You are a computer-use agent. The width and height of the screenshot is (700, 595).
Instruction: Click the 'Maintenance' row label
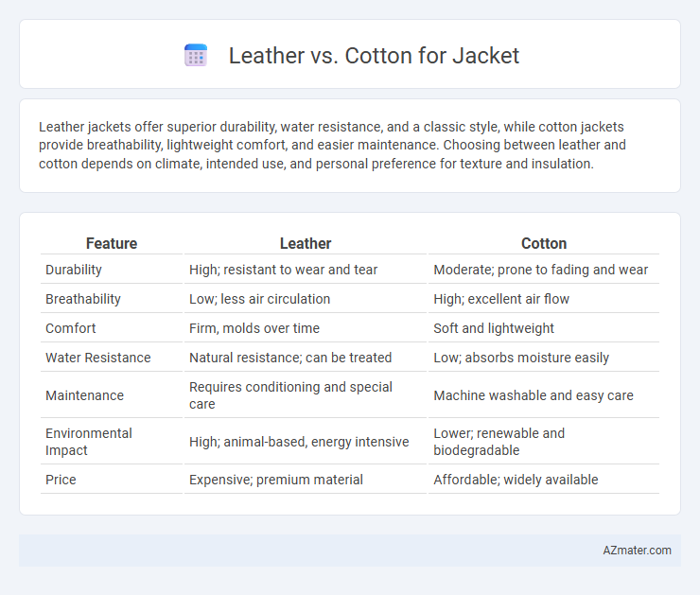point(84,395)
